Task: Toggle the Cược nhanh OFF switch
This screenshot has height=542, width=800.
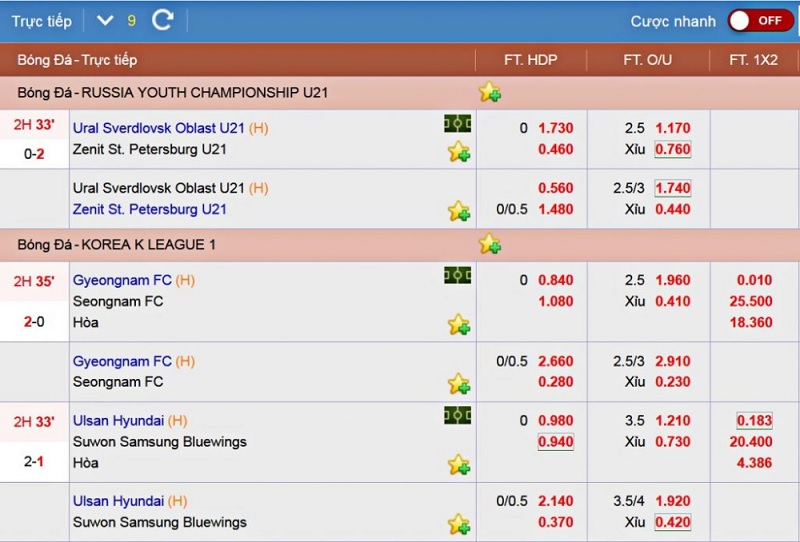Action: click(761, 21)
